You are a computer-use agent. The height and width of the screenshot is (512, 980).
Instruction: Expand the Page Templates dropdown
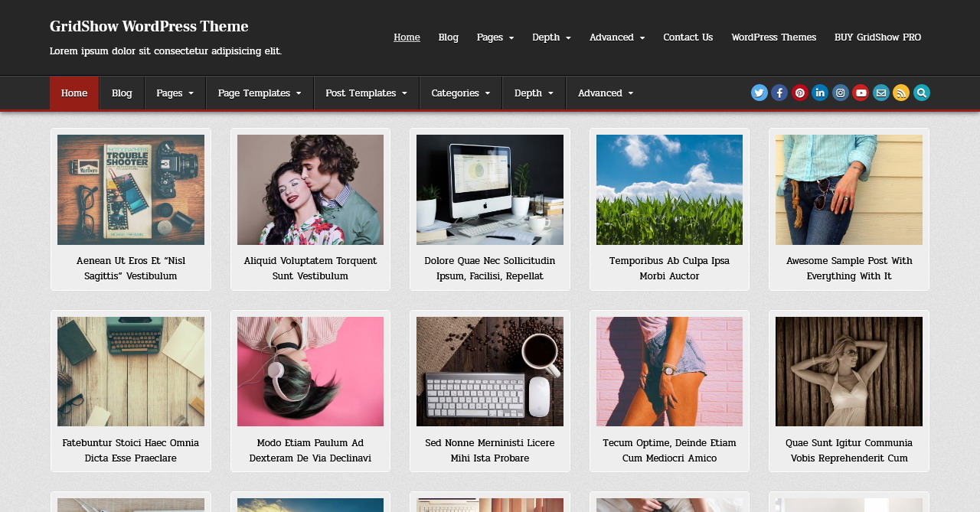pos(260,93)
